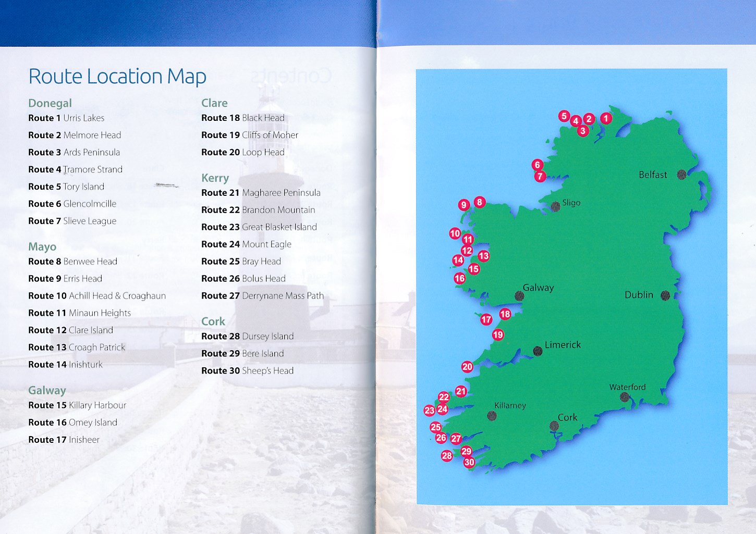
Task: Click the Killarney town dot
Action: click(x=492, y=416)
